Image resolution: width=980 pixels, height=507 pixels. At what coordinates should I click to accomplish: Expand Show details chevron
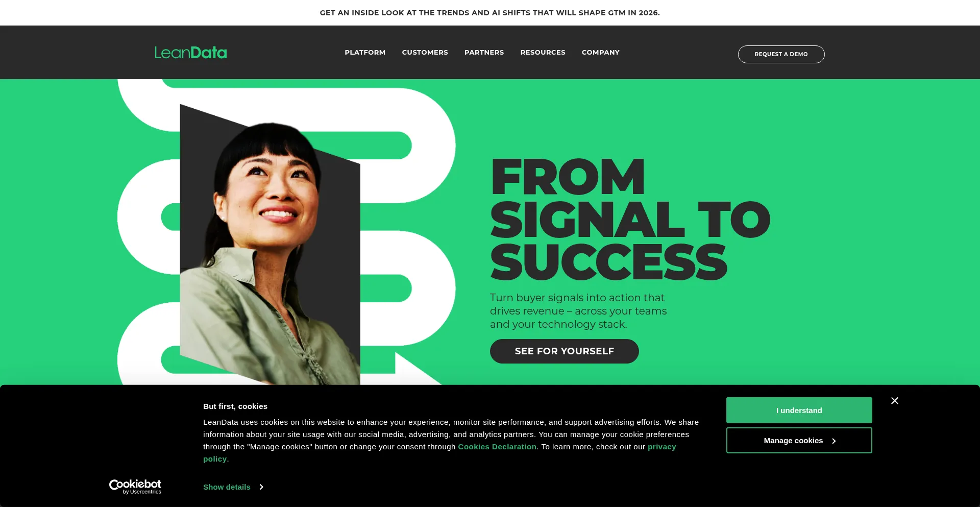261,487
